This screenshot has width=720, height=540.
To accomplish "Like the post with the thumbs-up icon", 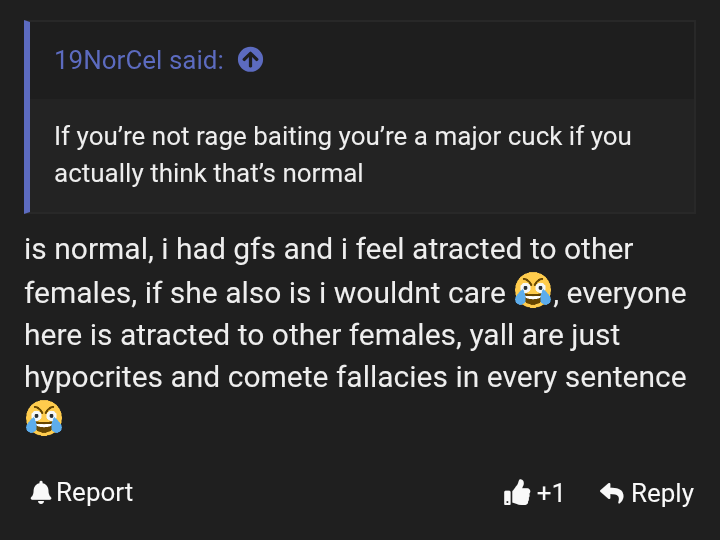I will point(517,493).
